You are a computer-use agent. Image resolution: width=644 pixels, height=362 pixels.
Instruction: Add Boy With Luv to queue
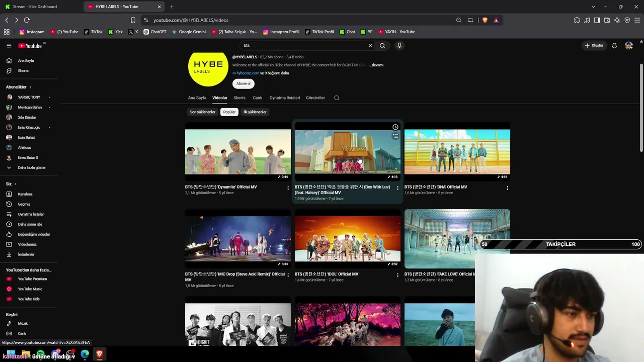click(395, 136)
